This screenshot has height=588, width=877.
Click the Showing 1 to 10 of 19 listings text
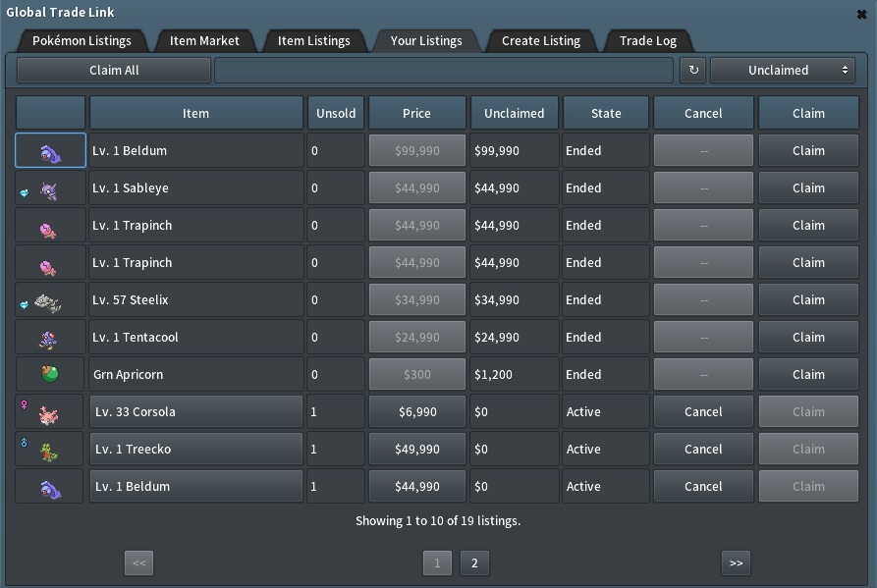[x=438, y=521]
